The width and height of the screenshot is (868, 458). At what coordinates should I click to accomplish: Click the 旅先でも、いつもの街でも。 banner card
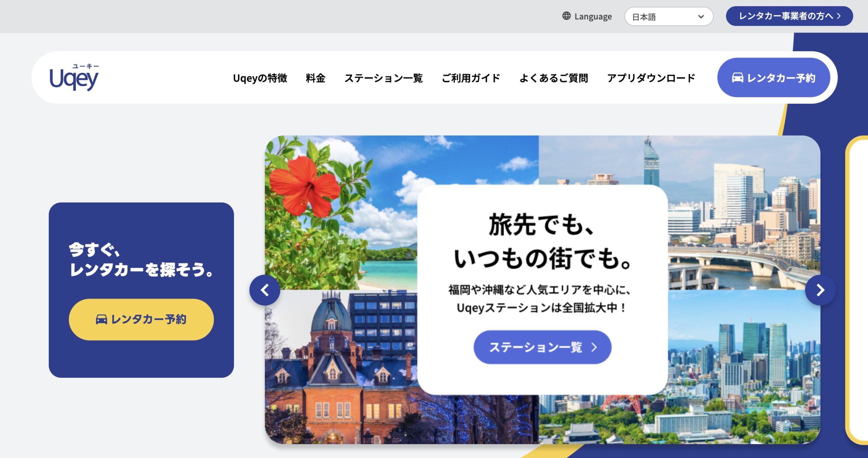[542, 244]
